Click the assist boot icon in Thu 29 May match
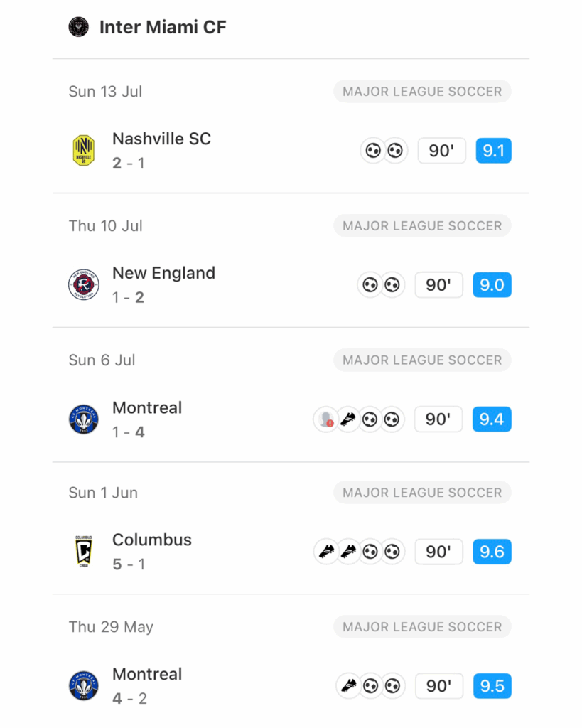Screen dimensions: 582x728 click(x=348, y=686)
